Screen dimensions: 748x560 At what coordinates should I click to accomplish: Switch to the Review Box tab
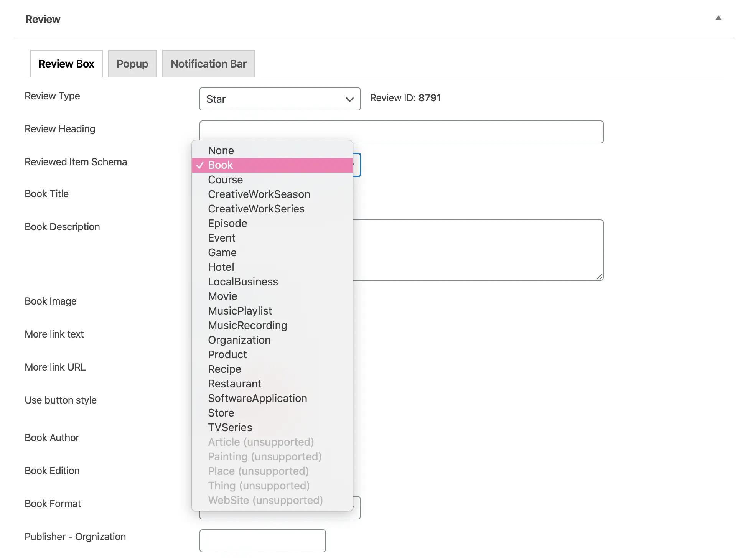(x=66, y=64)
